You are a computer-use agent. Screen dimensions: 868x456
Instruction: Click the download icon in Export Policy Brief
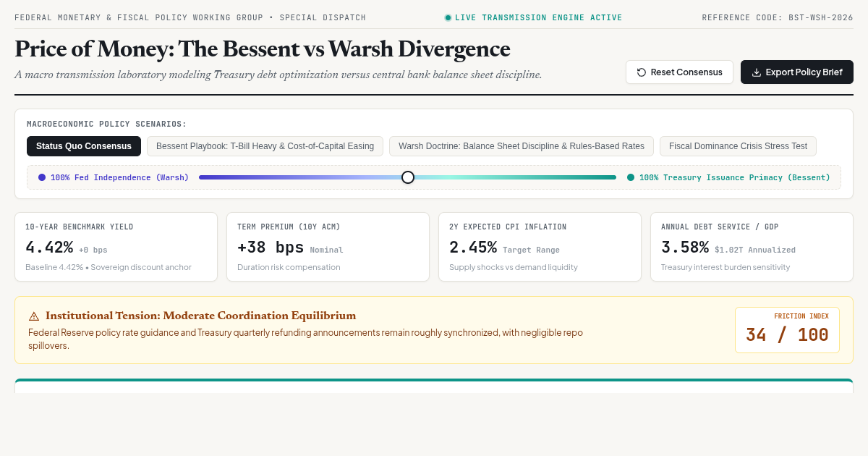pyautogui.click(x=757, y=72)
